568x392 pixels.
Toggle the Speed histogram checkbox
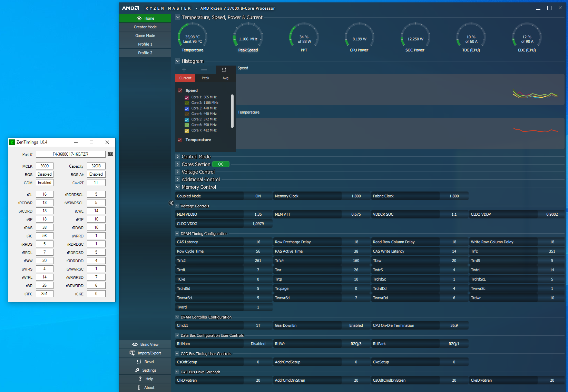click(x=180, y=90)
